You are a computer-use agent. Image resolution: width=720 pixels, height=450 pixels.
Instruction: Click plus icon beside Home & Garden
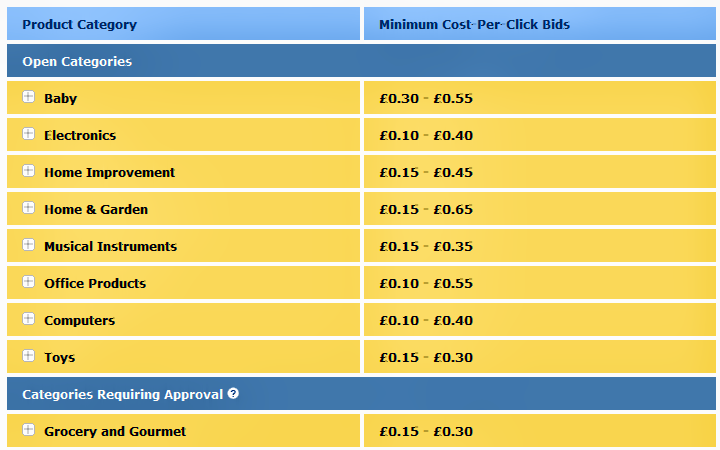(28, 209)
